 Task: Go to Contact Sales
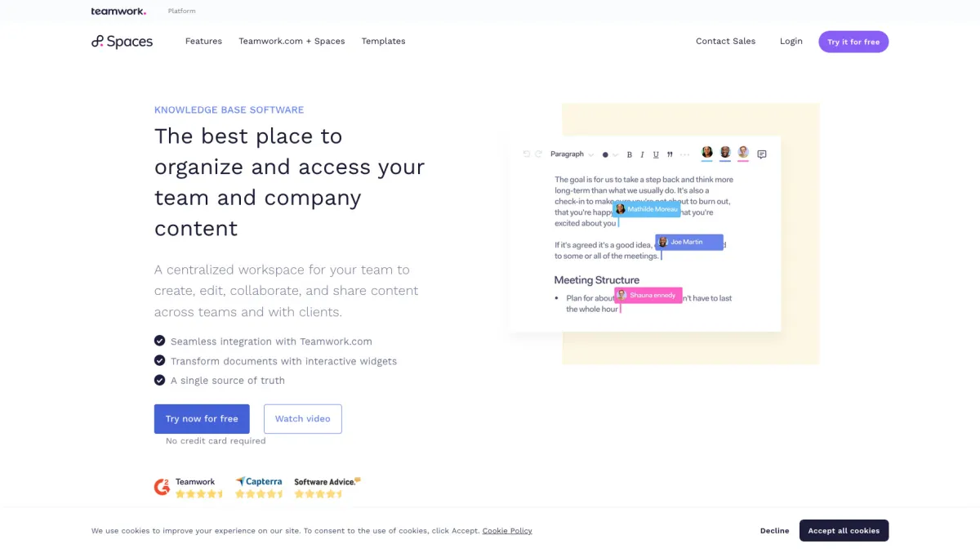[x=725, y=41]
